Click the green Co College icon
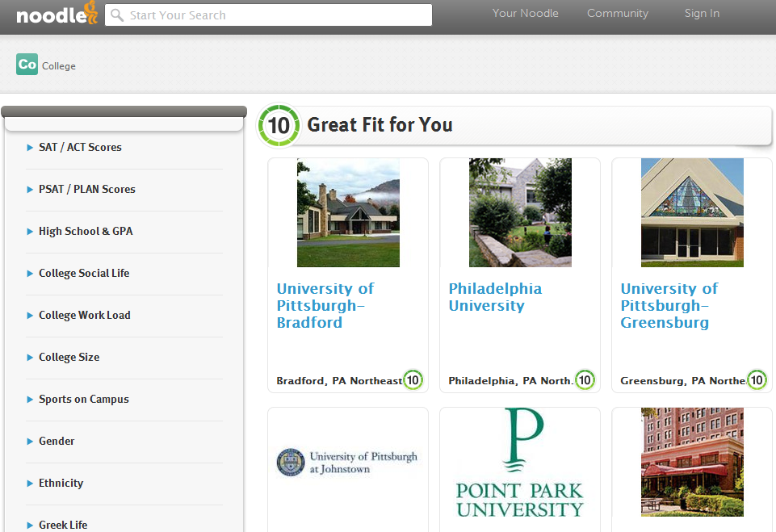This screenshot has height=532, width=776. [27, 65]
